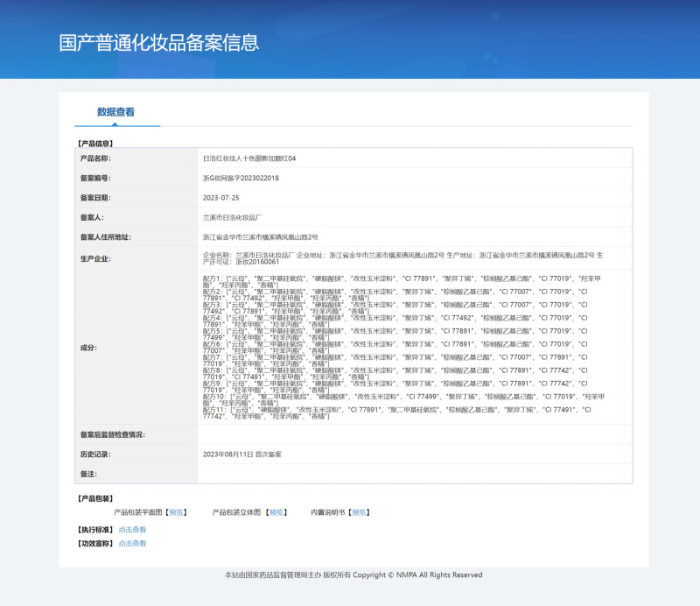This screenshot has width=700, height=606.
Task: Click the 历史记录 row label
Action: coord(95,454)
